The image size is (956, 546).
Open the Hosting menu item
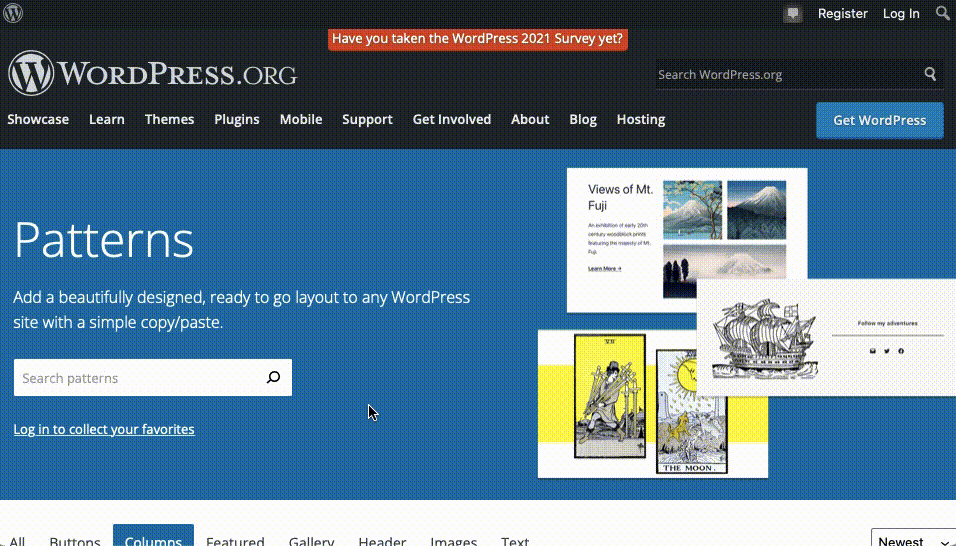pos(641,119)
